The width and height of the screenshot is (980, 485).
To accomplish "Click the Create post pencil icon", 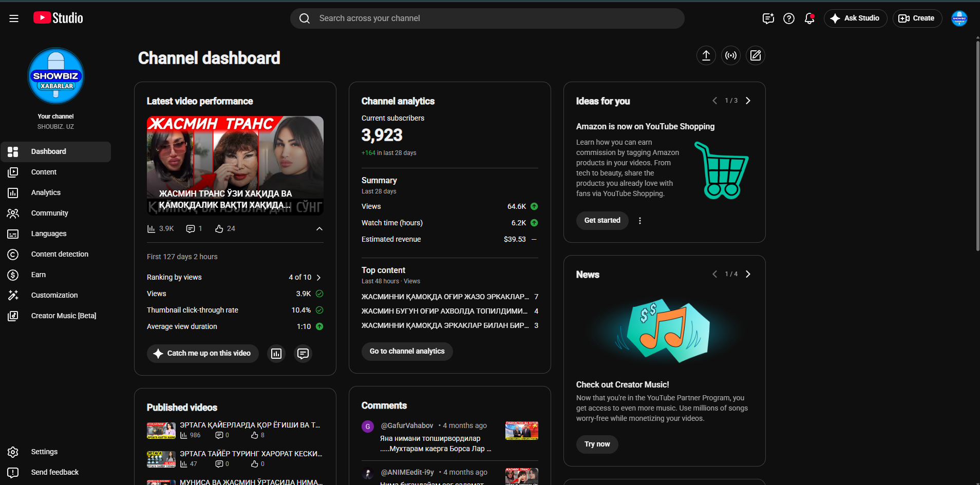I will pyautogui.click(x=756, y=55).
